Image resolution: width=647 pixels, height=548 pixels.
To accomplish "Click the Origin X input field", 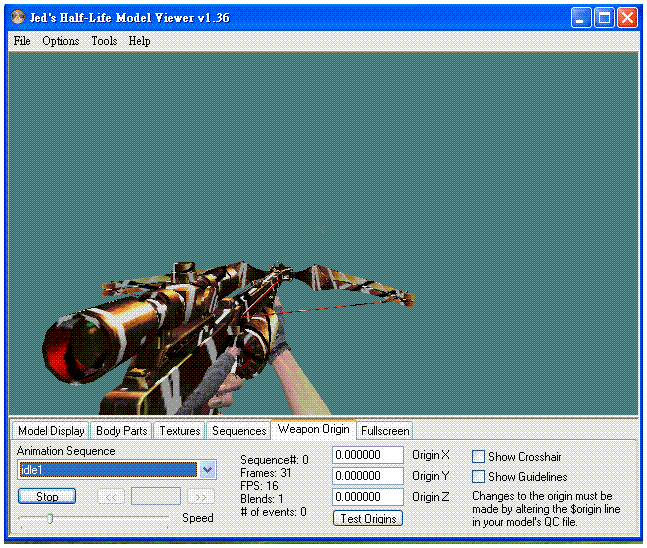I will (x=368, y=456).
